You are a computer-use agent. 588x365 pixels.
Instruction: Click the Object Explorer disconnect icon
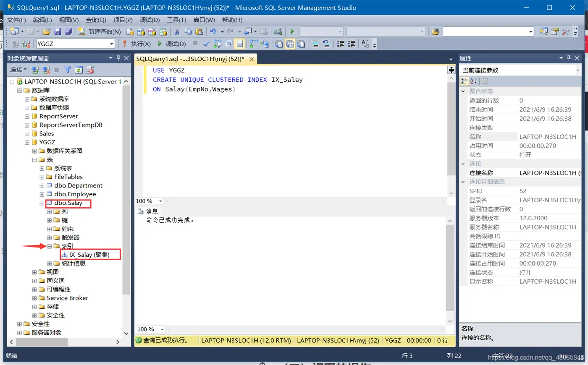46,70
